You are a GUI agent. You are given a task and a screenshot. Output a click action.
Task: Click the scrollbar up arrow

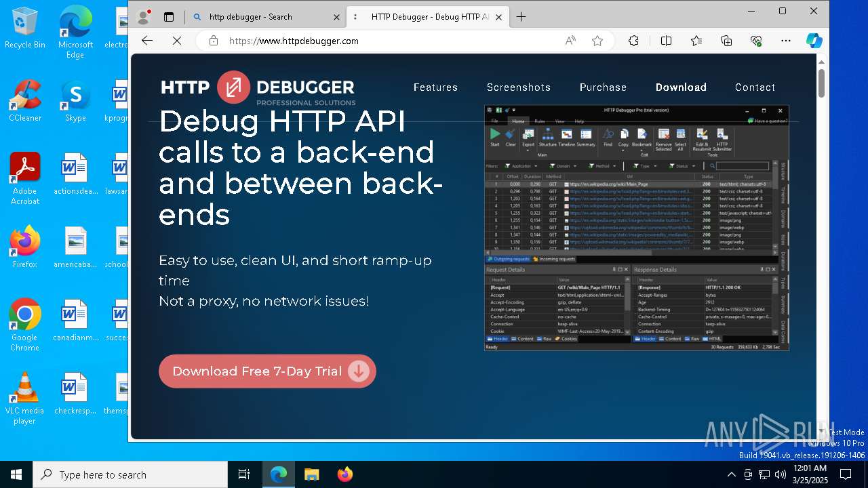click(x=821, y=62)
